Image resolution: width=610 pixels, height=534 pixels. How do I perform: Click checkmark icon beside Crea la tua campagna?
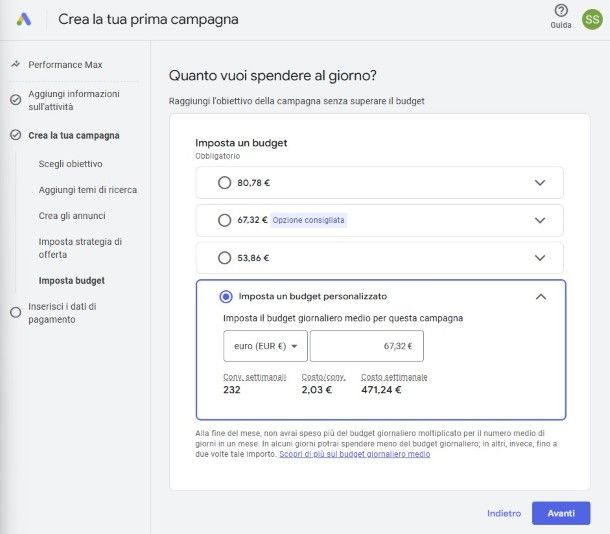pyautogui.click(x=16, y=135)
